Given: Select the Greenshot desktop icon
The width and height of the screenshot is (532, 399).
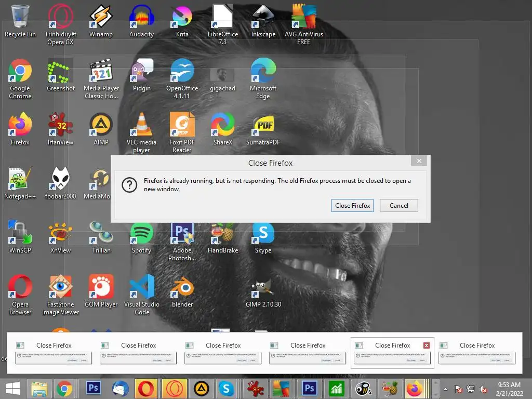Looking at the screenshot, I should (60, 75).
